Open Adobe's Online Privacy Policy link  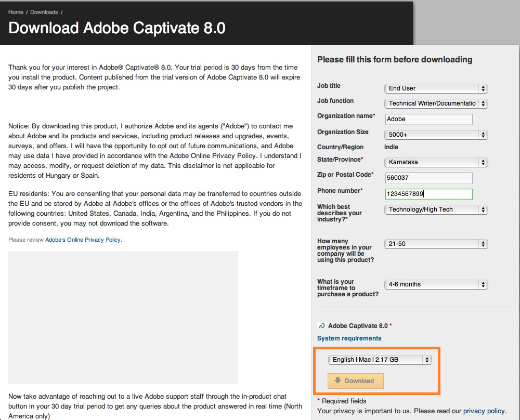(83, 240)
